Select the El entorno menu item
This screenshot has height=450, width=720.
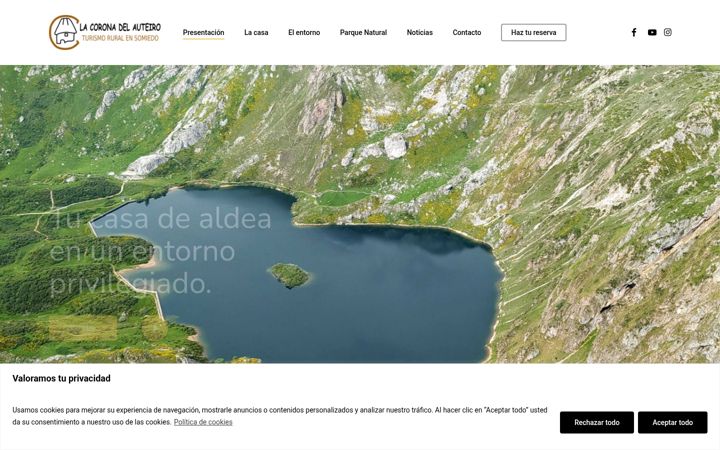coord(304,33)
